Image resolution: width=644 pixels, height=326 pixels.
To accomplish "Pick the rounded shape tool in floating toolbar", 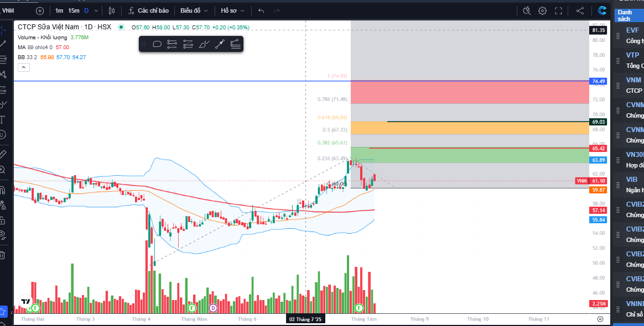I will (x=157, y=44).
